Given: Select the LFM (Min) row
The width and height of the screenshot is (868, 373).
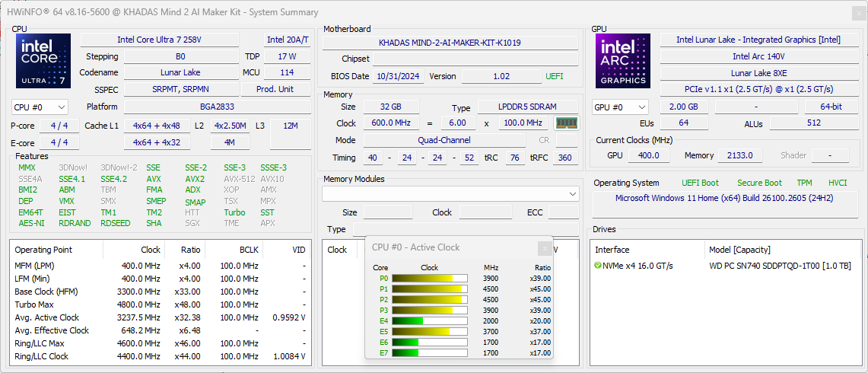Looking at the screenshot, I should [161, 278].
